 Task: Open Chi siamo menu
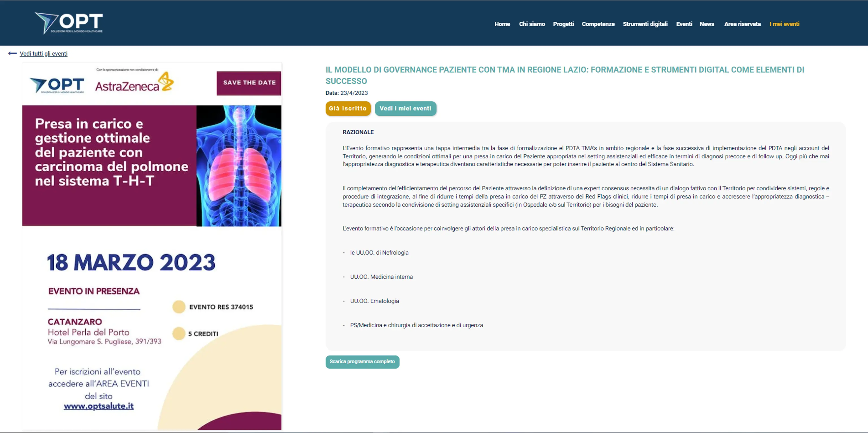[532, 24]
